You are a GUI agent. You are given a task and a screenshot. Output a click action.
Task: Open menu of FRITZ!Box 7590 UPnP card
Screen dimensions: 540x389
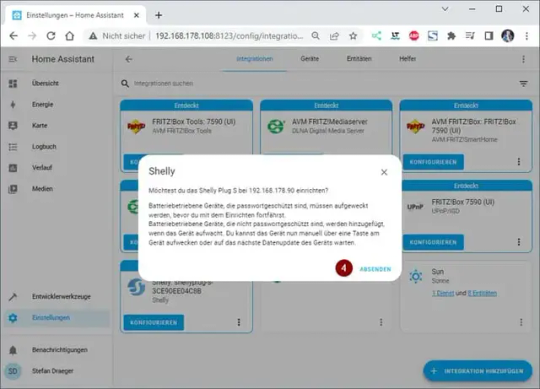pyautogui.click(x=519, y=242)
